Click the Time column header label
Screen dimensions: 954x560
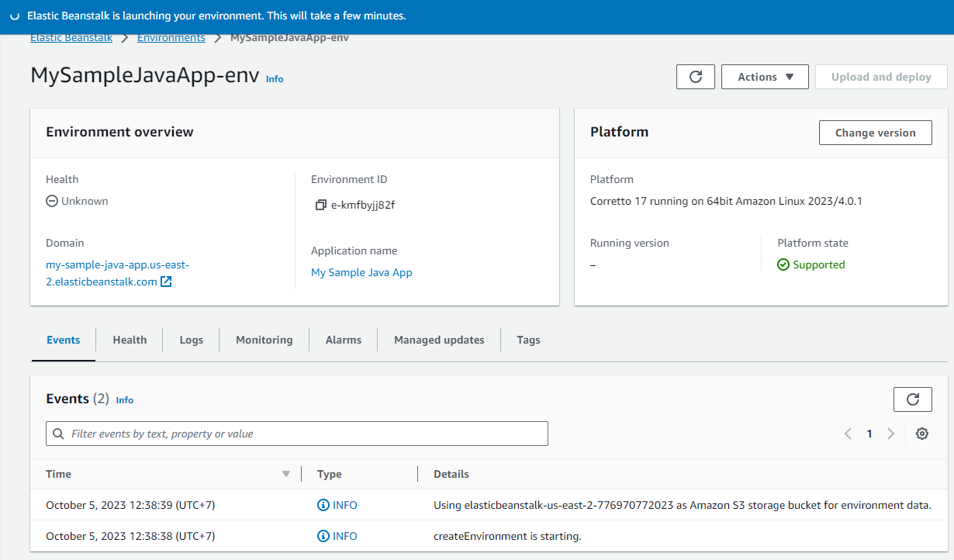(59, 474)
